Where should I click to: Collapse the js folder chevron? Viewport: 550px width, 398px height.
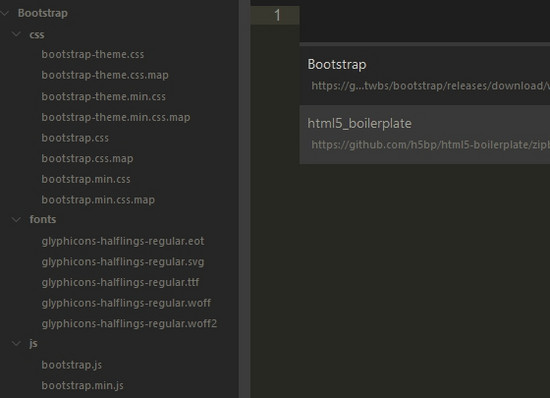click(x=16, y=343)
